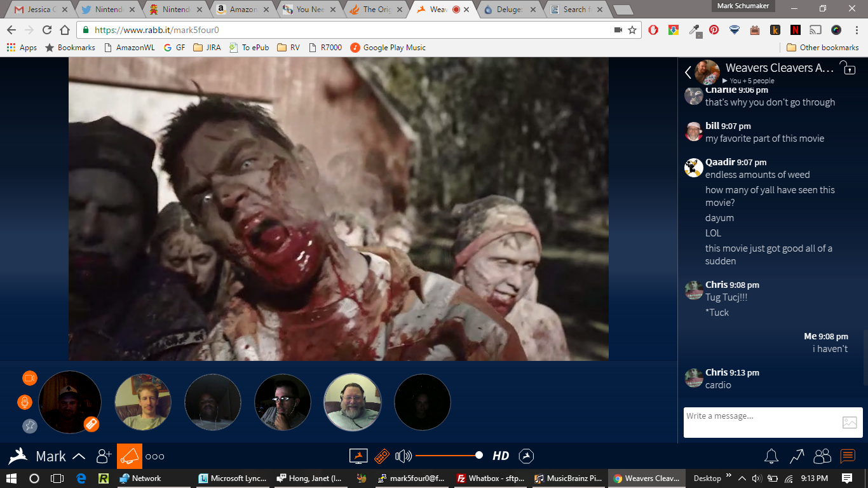Viewport: 868px width, 488px height.
Task: Click the volume slider handle
Action: 479,455
